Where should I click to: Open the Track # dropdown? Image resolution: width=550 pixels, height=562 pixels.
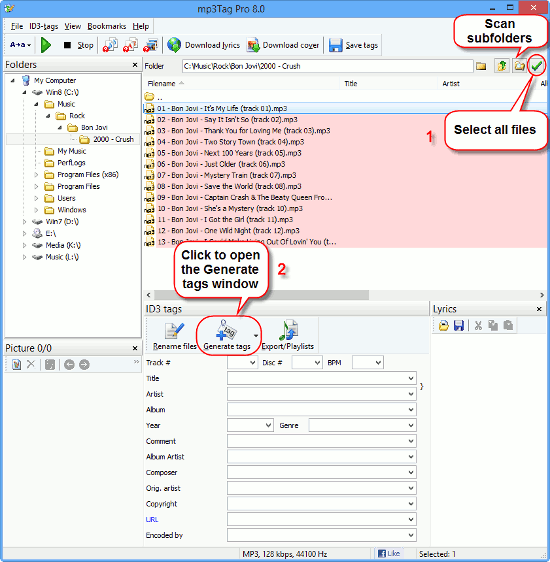[x=252, y=363]
